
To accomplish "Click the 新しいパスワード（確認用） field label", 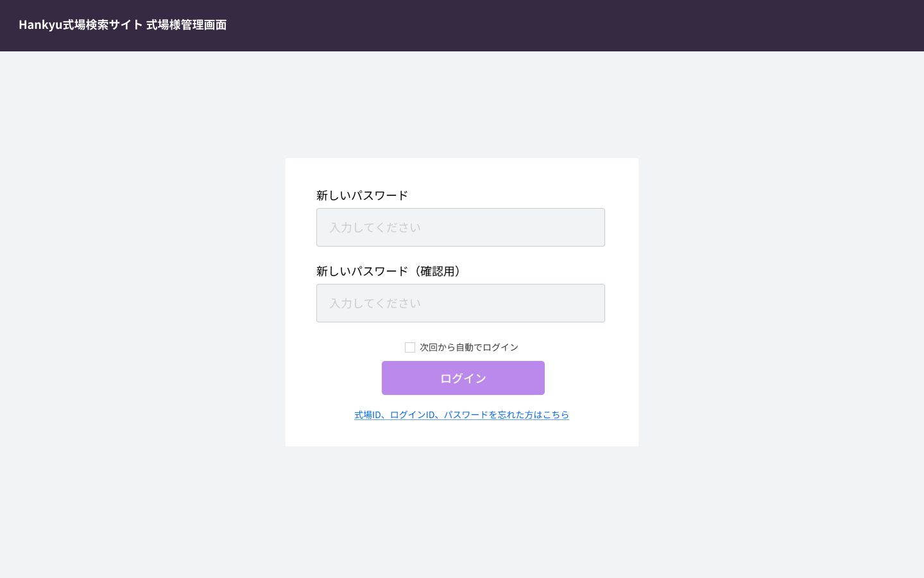I will point(389,271).
